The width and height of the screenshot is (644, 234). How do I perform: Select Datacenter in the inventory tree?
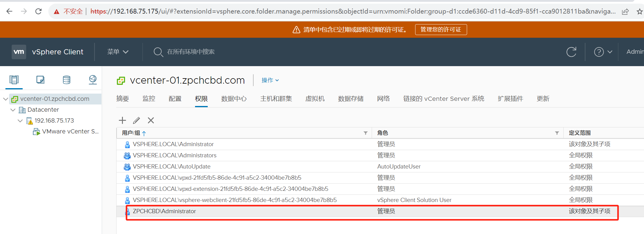(x=43, y=110)
